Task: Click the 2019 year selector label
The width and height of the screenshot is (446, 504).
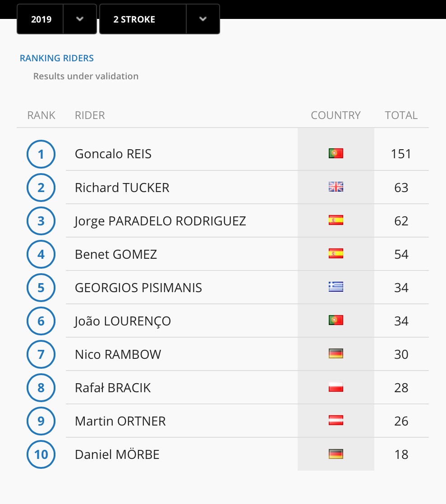Action: pyautogui.click(x=41, y=19)
